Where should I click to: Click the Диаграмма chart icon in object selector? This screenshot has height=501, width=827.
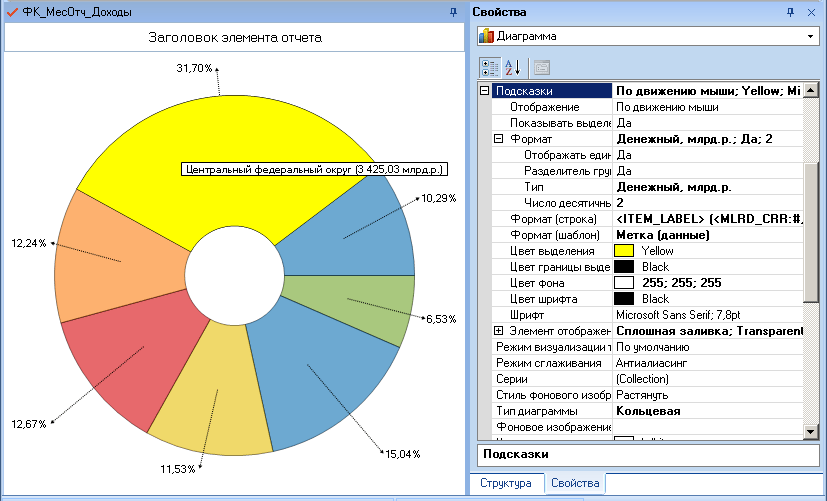coord(486,36)
